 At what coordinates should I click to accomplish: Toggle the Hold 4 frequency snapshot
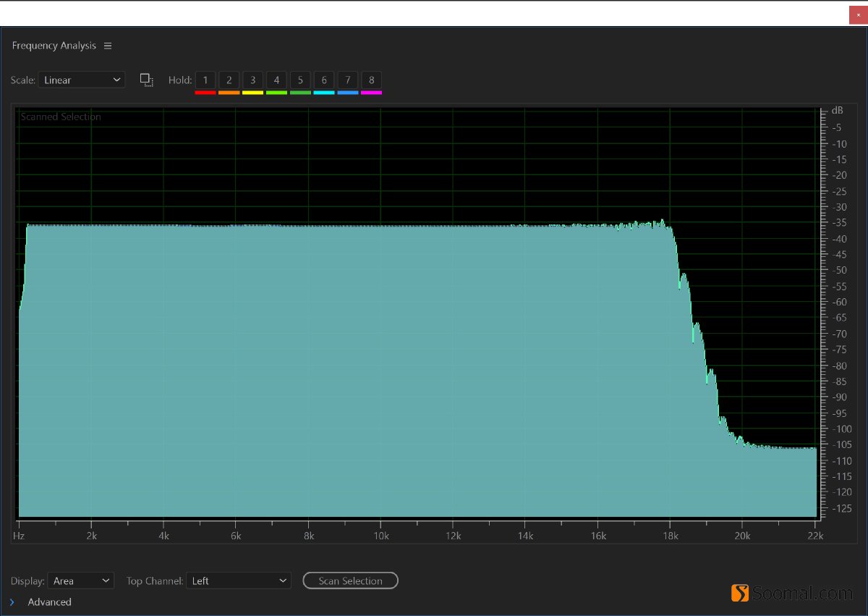[x=276, y=80]
